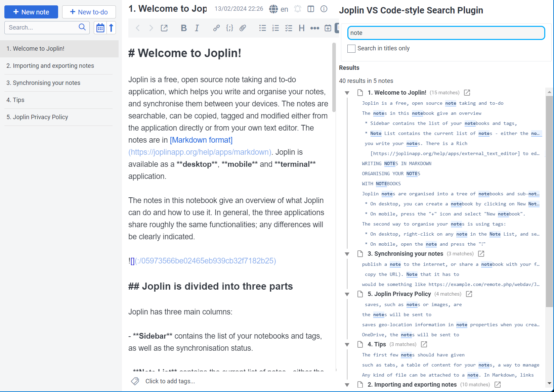
Task: Click the editor vertical scrollbar
Action: (334, 78)
